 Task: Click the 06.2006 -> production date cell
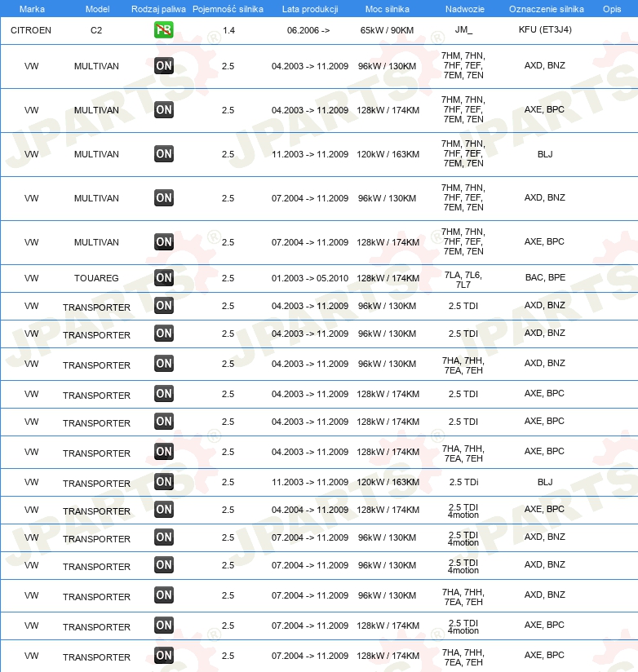tap(308, 30)
